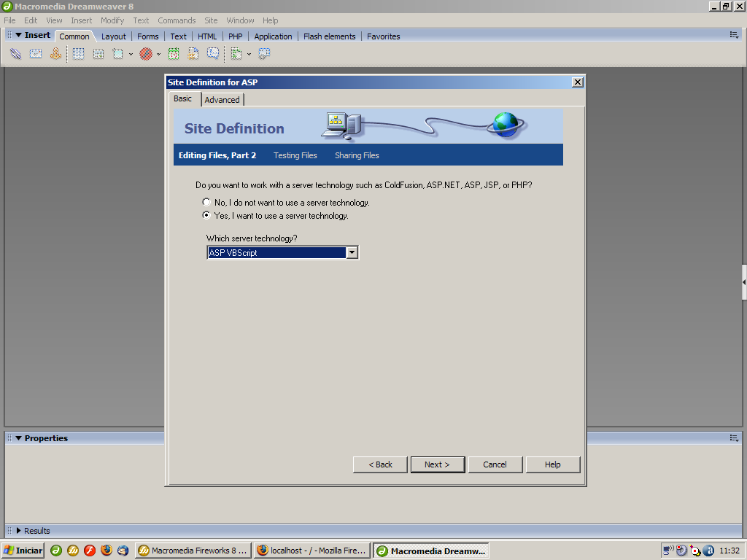Screen dimensions: 747x560
Task: Click the Tag Chooser icon
Action: pyautogui.click(x=264, y=54)
